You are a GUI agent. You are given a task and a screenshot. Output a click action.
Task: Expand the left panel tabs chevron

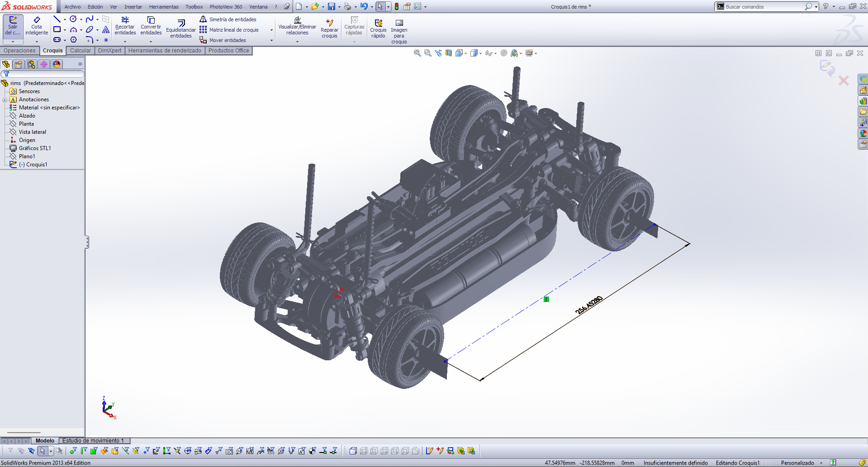tap(80, 64)
